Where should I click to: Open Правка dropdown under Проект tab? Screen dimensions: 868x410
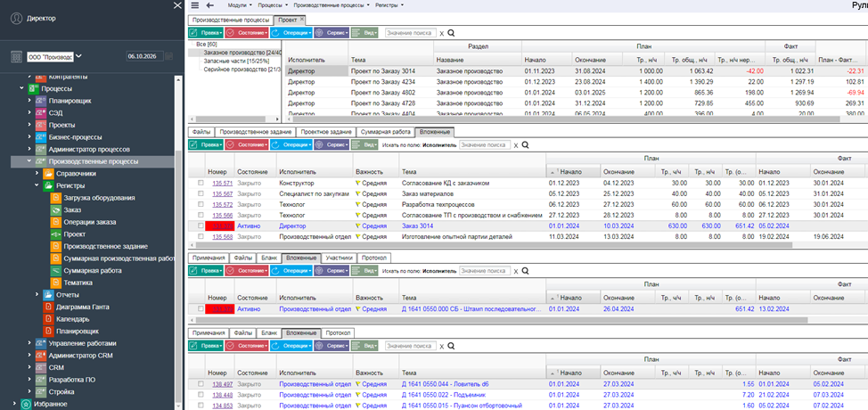coord(206,33)
